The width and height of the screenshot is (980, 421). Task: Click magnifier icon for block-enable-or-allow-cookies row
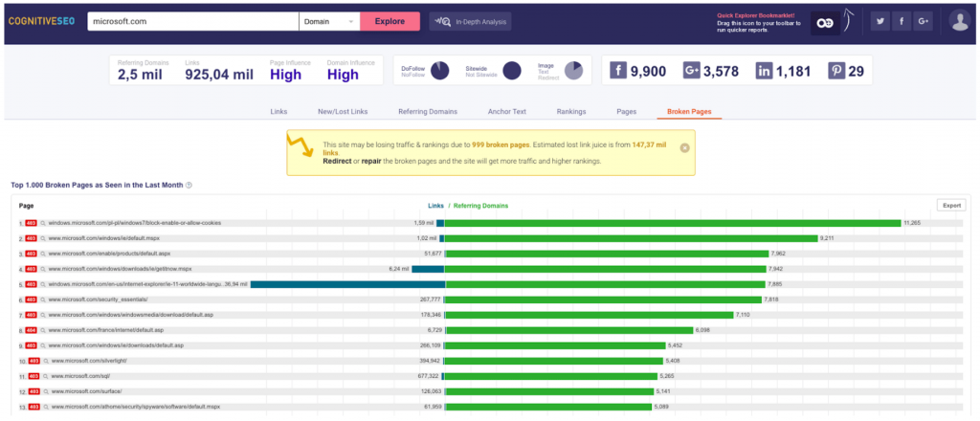point(43,223)
